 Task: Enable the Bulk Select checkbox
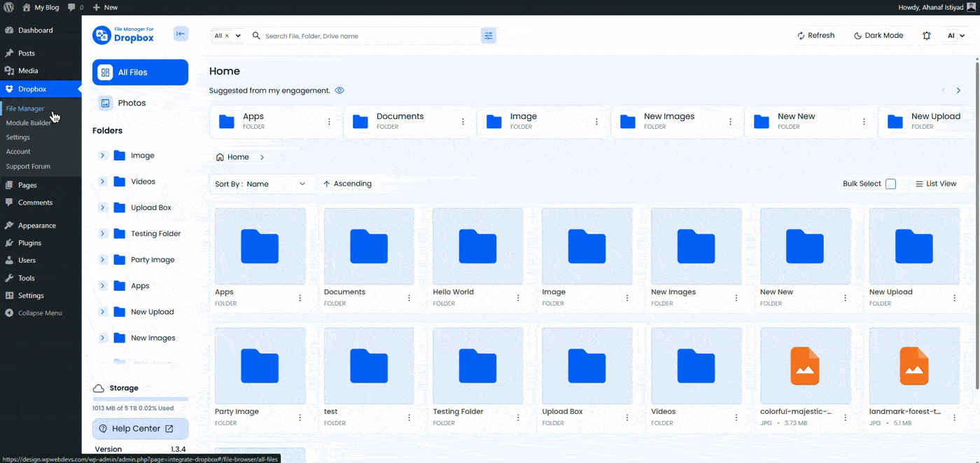890,184
